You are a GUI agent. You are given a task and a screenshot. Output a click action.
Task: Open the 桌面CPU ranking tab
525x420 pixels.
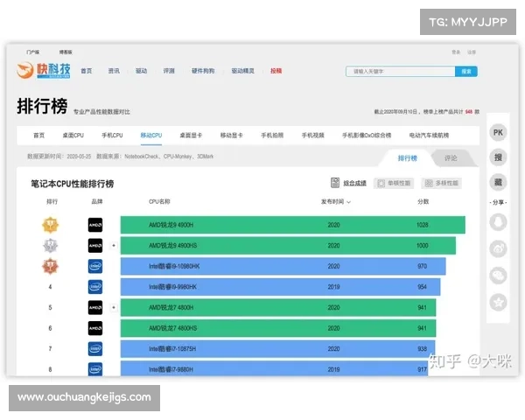(x=73, y=136)
